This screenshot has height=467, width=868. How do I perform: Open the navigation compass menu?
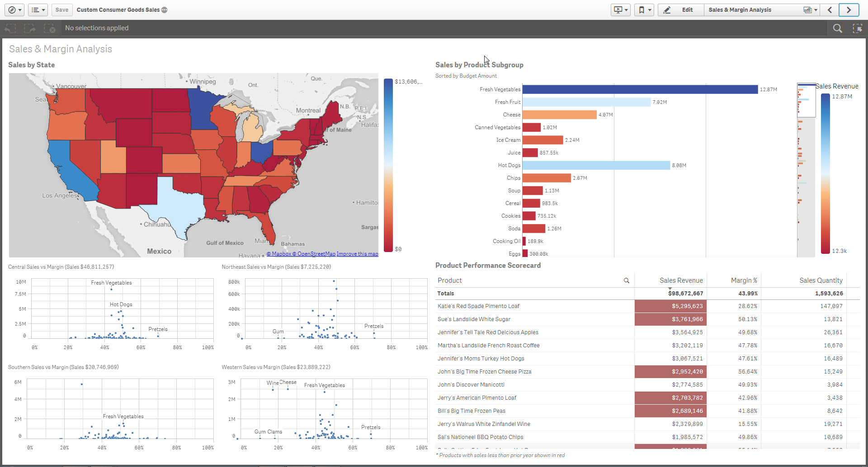(x=15, y=10)
